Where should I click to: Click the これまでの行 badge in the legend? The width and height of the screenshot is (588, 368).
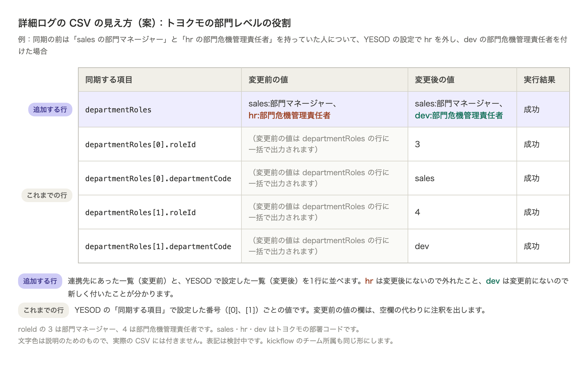tap(43, 310)
